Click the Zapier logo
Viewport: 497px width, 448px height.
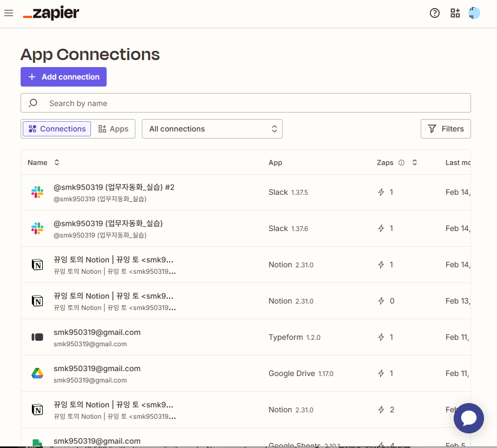[51, 13]
